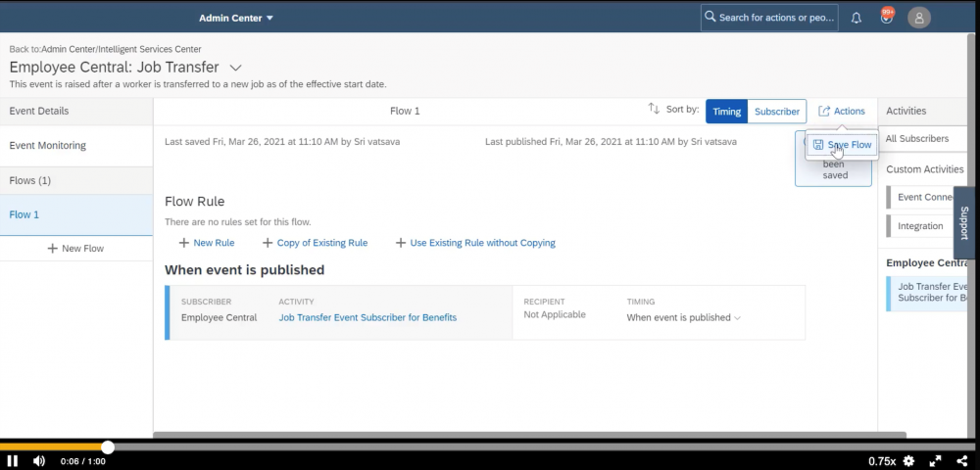
Task: Create a New Flow
Action: click(x=76, y=249)
